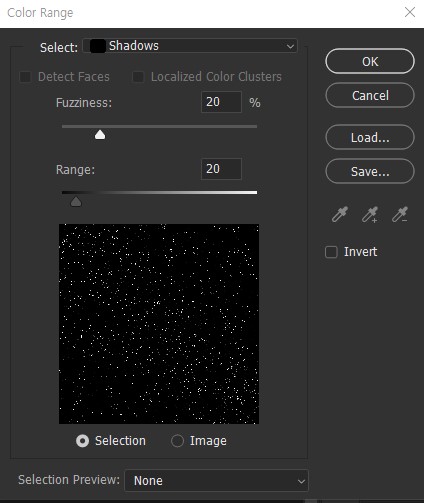424x503 pixels.
Task: Confirm with the OK button
Action: click(370, 61)
